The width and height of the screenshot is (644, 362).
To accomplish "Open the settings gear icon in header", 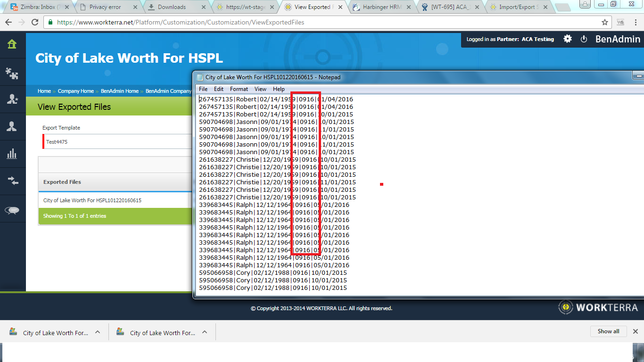I will click(568, 39).
